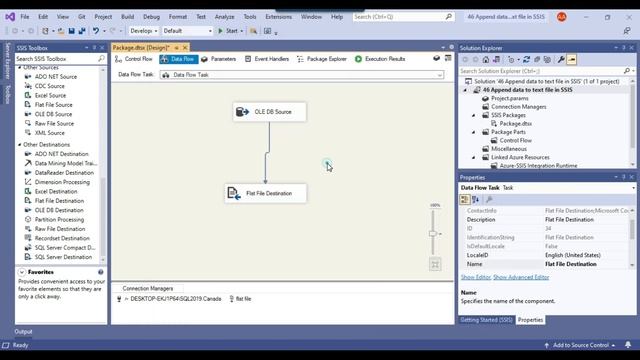The image size is (640, 360).
Task: Select Data Mining Model Training item
Action: pos(65,163)
